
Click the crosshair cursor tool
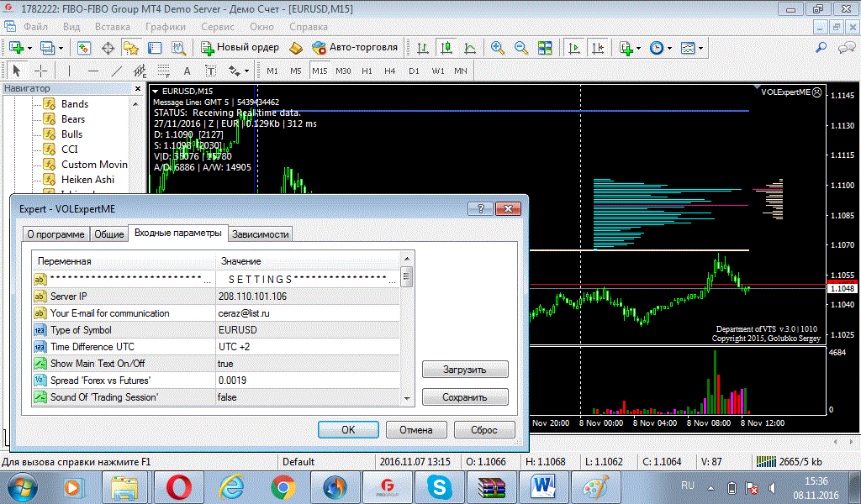tap(40, 71)
